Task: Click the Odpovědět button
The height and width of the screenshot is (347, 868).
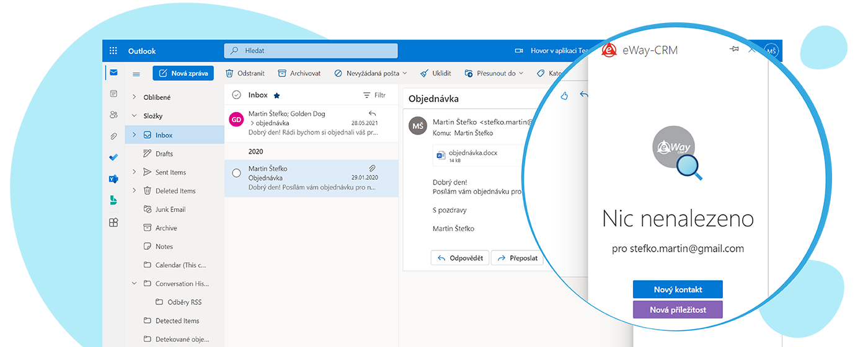Action: [x=460, y=258]
